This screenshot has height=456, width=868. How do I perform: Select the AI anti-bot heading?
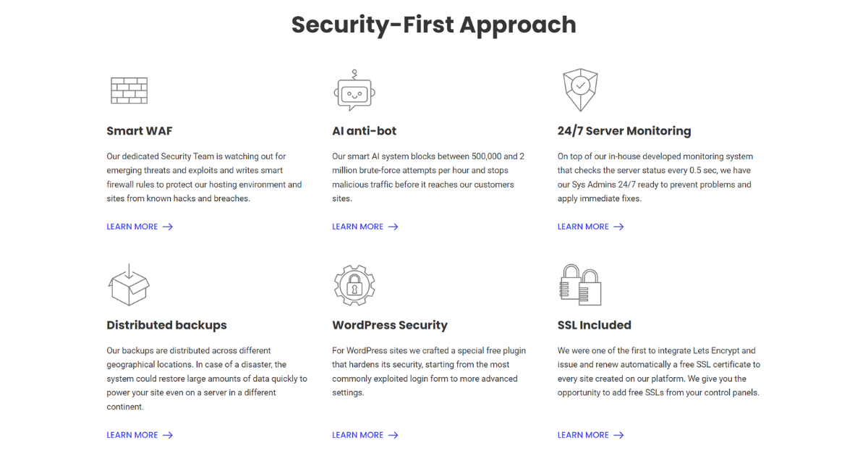[365, 131]
